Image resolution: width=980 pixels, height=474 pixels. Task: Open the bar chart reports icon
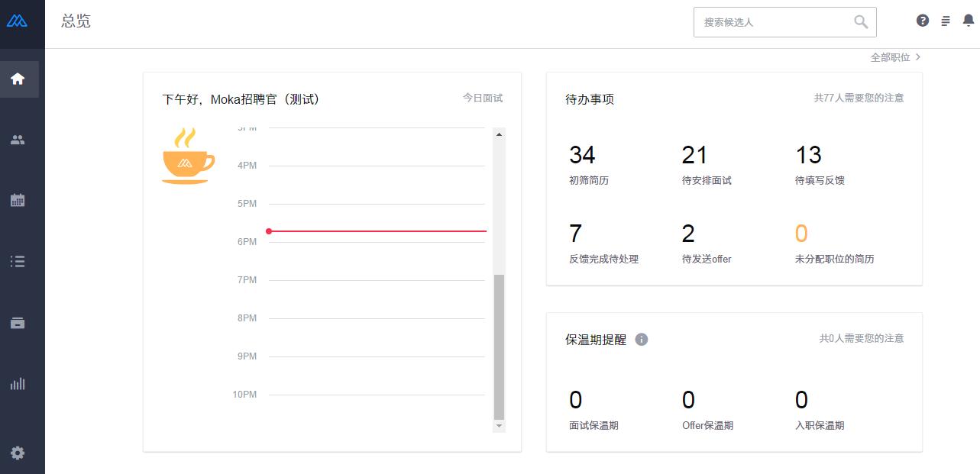tap(18, 384)
